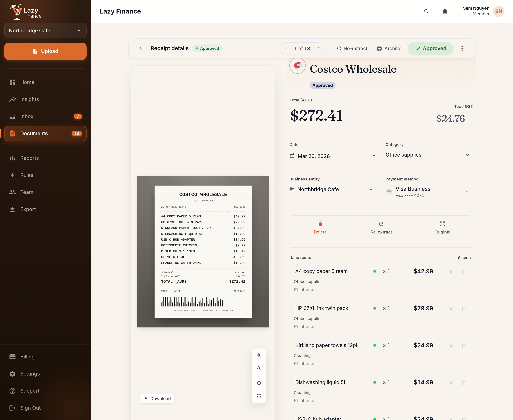Open the Date dropdown Mar 20, 2026

(x=333, y=156)
